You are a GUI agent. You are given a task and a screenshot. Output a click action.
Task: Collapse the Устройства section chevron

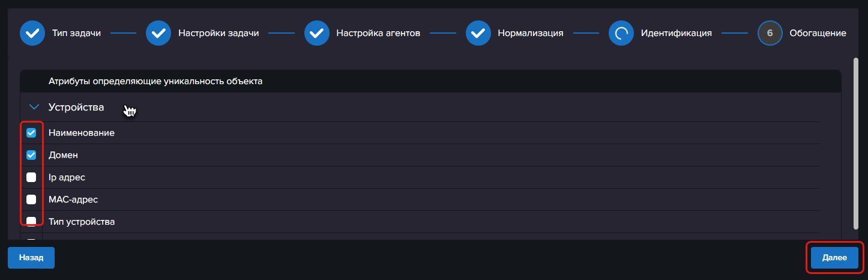click(x=34, y=108)
